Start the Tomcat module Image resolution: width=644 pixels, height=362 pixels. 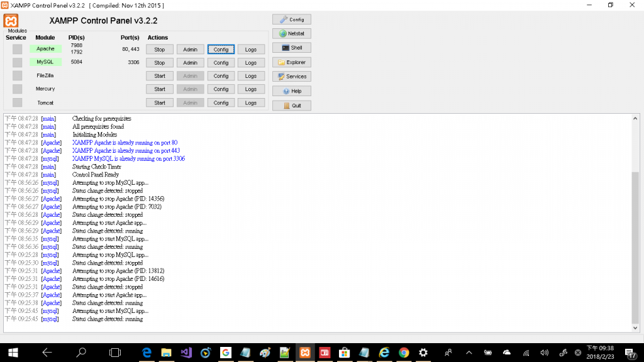159,102
